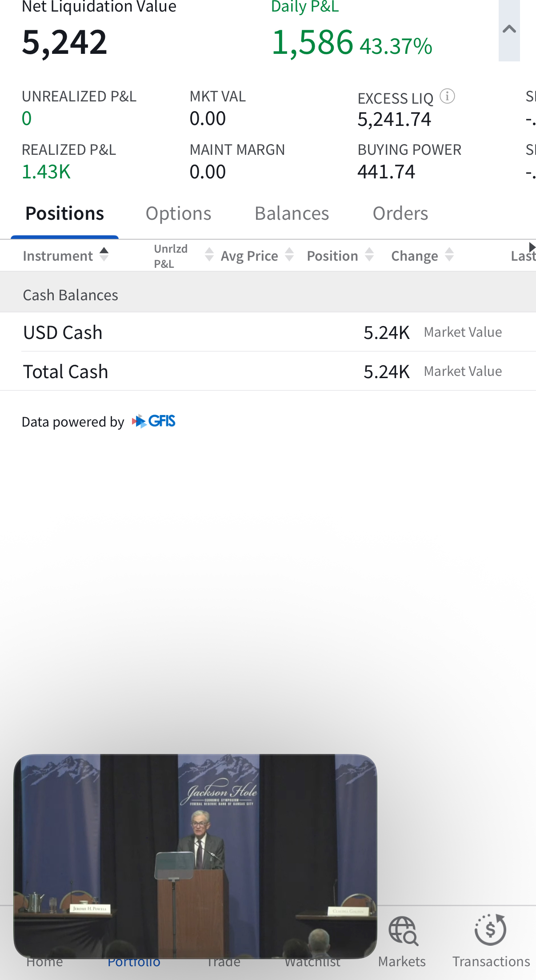536x980 pixels.
Task: Tap the Net Liquidation Value amount
Action: pyautogui.click(x=65, y=43)
